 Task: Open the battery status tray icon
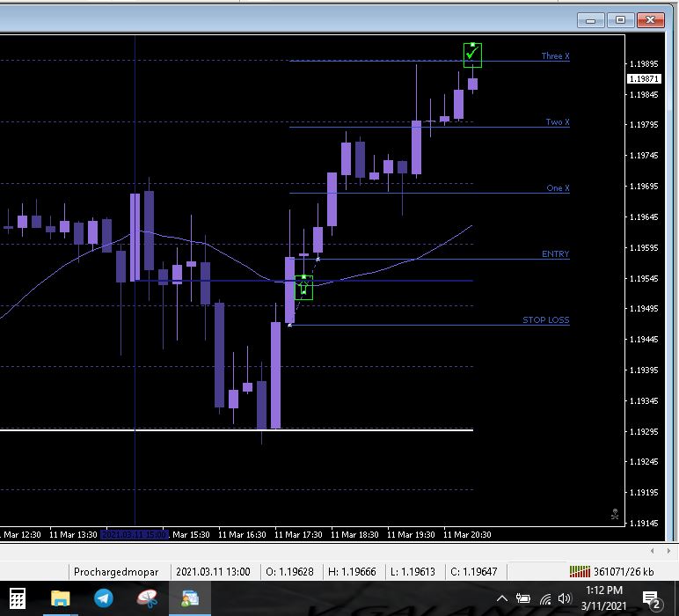[523, 598]
